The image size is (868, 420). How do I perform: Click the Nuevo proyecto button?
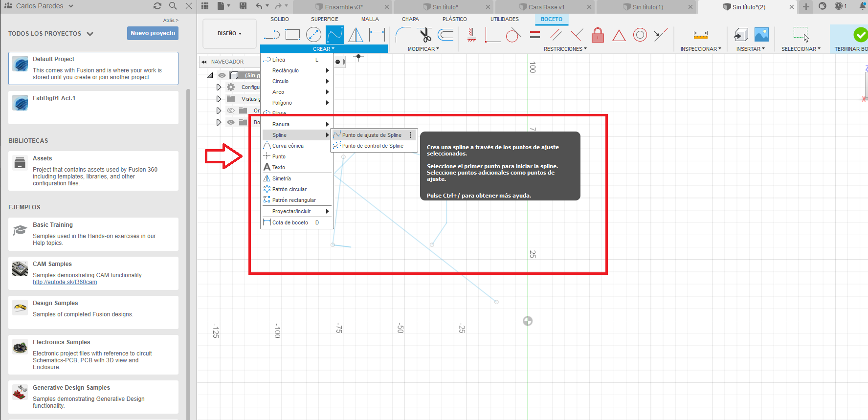[x=153, y=33]
